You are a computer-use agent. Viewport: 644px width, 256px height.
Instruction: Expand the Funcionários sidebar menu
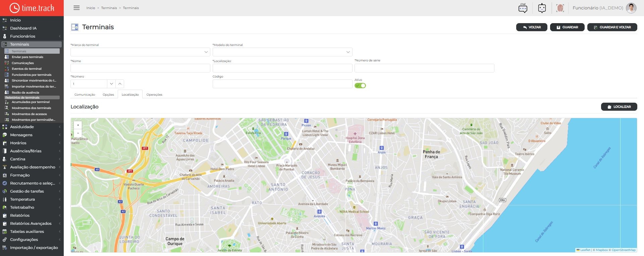[x=32, y=36]
